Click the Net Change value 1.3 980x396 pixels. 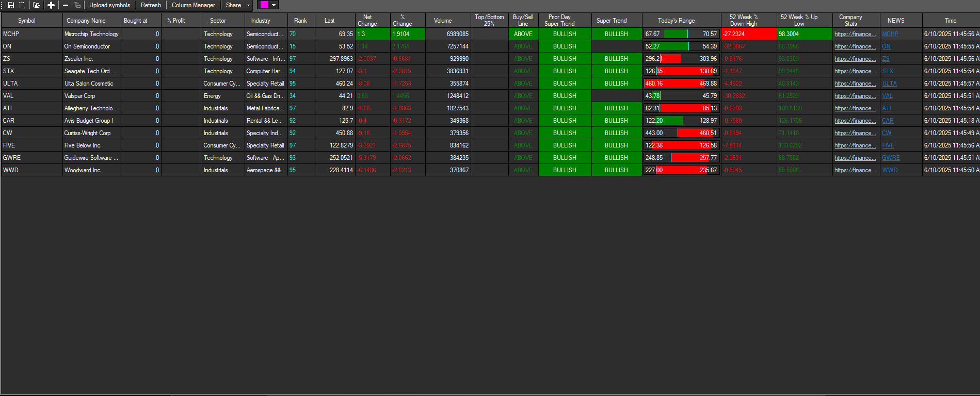coord(373,34)
